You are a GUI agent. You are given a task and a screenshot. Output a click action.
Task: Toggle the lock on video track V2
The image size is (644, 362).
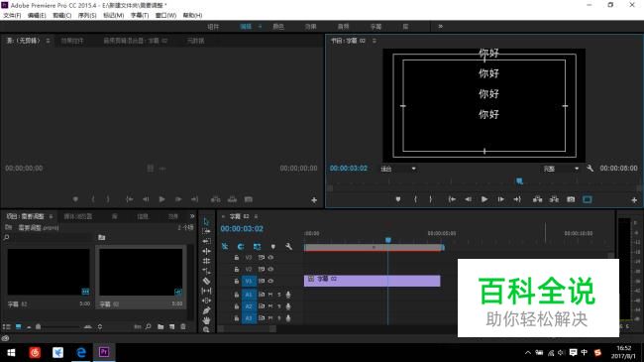237,269
